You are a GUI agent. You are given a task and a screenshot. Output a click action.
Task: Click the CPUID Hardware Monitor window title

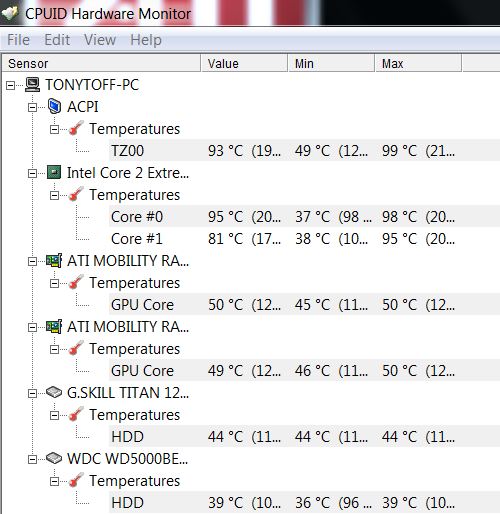pyautogui.click(x=108, y=14)
